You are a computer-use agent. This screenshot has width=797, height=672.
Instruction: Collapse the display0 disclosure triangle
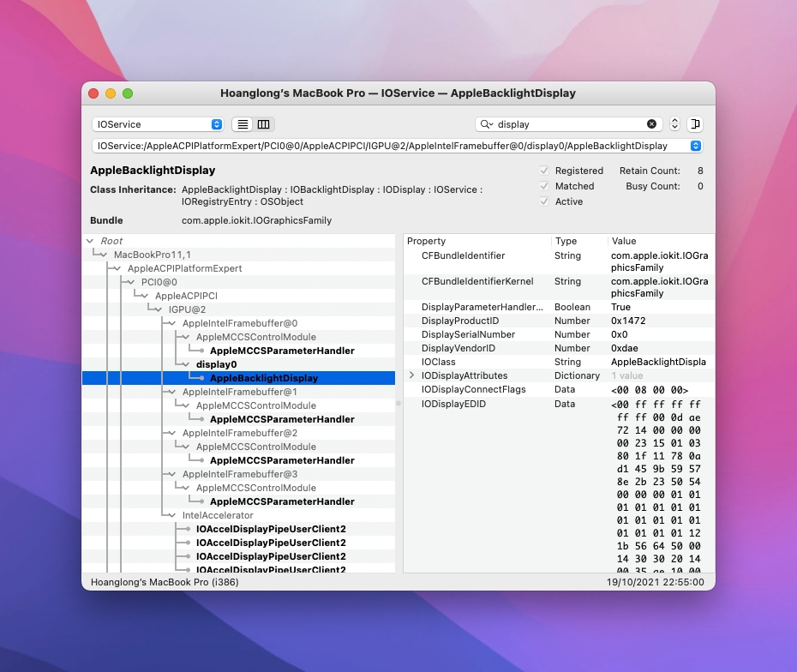(186, 364)
